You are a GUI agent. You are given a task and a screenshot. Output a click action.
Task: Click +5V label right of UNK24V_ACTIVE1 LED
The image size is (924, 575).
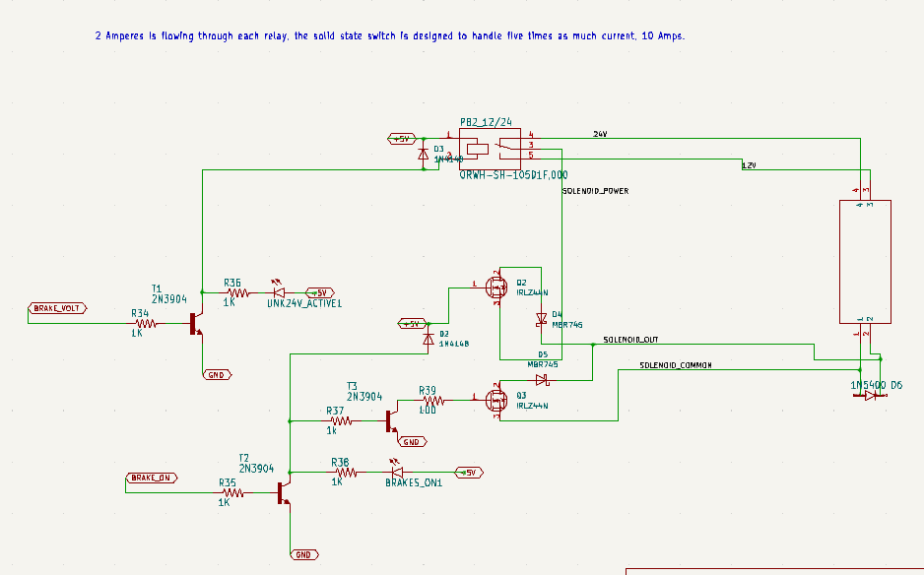pos(320,292)
